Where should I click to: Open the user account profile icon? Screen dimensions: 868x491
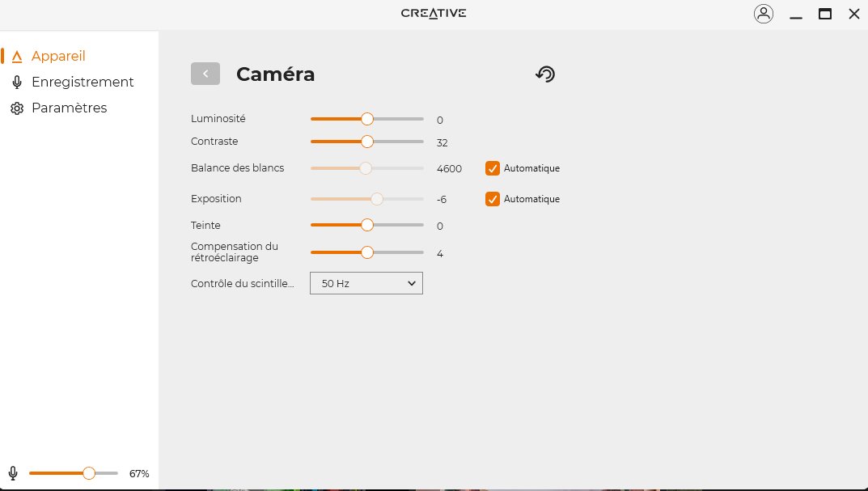(763, 14)
